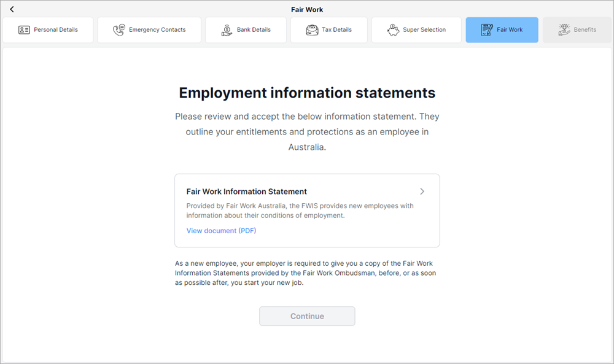Open the View document (PDF) link

pos(221,231)
